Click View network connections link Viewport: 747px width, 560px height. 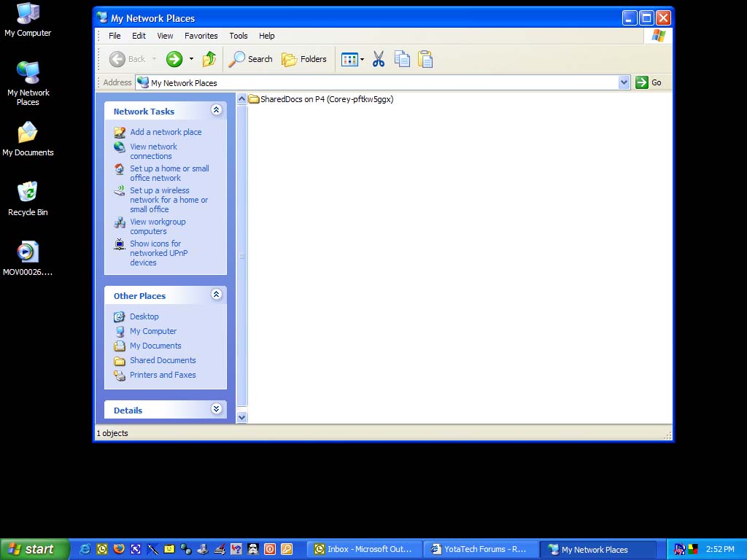(153, 152)
